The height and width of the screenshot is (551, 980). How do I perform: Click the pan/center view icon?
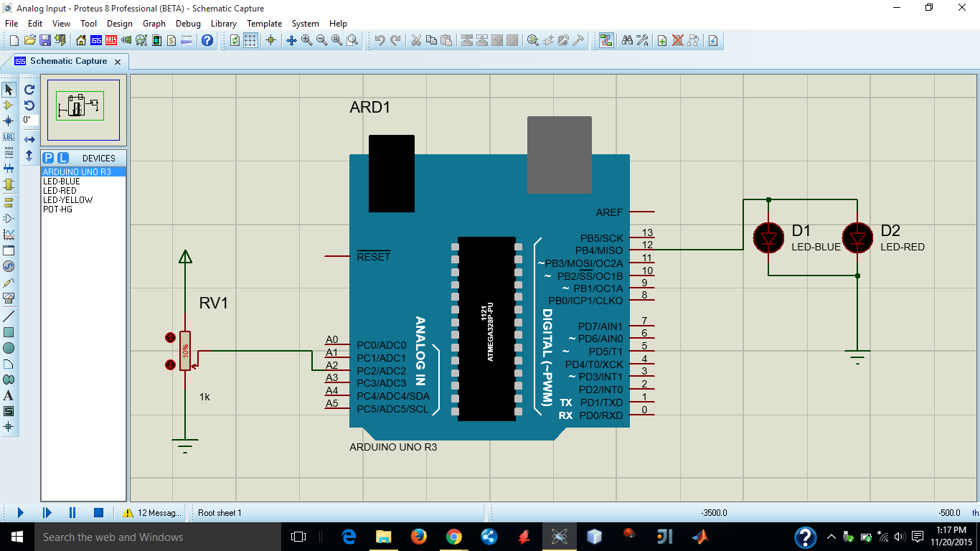(291, 40)
